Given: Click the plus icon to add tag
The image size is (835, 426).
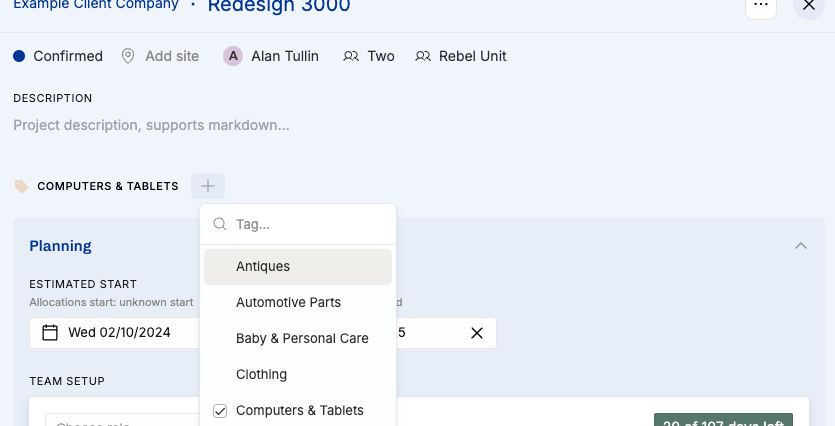Looking at the screenshot, I should (x=207, y=186).
